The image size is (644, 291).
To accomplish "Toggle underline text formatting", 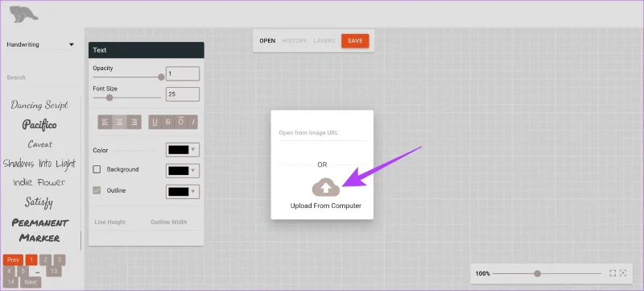I will point(155,122).
